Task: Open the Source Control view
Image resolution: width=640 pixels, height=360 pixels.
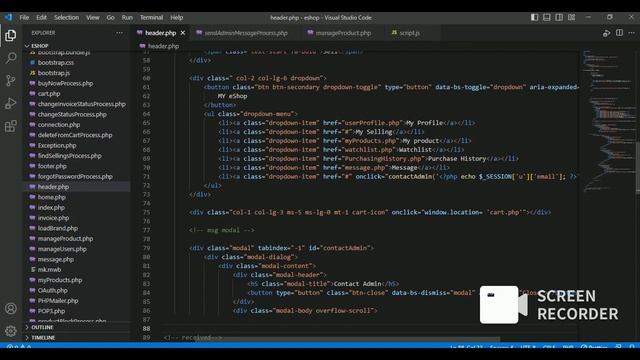Action: click(x=11, y=81)
